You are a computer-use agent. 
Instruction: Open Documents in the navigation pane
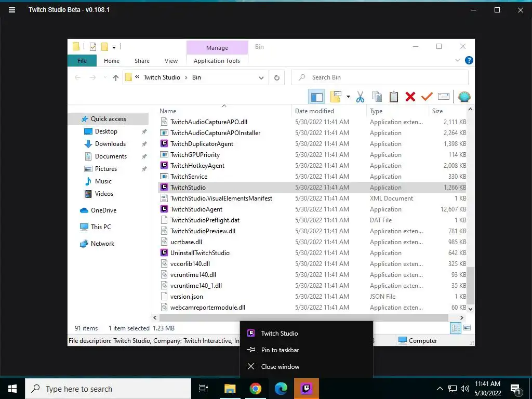(x=111, y=156)
